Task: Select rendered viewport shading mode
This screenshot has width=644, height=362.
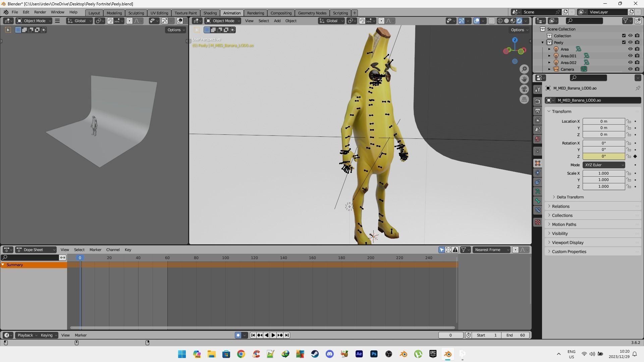Action: click(519, 21)
